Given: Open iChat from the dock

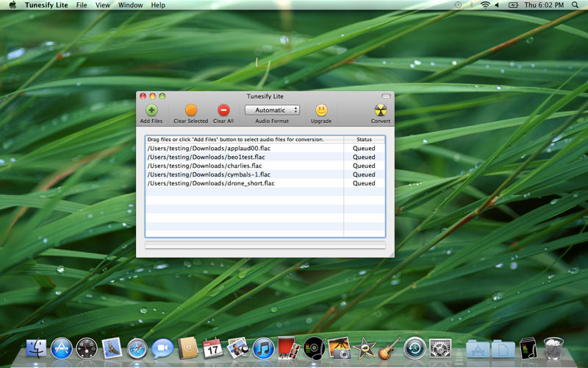Looking at the screenshot, I should tap(162, 348).
